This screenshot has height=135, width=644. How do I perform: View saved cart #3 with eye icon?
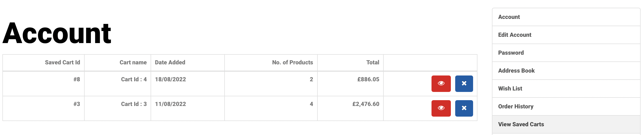[441, 108]
